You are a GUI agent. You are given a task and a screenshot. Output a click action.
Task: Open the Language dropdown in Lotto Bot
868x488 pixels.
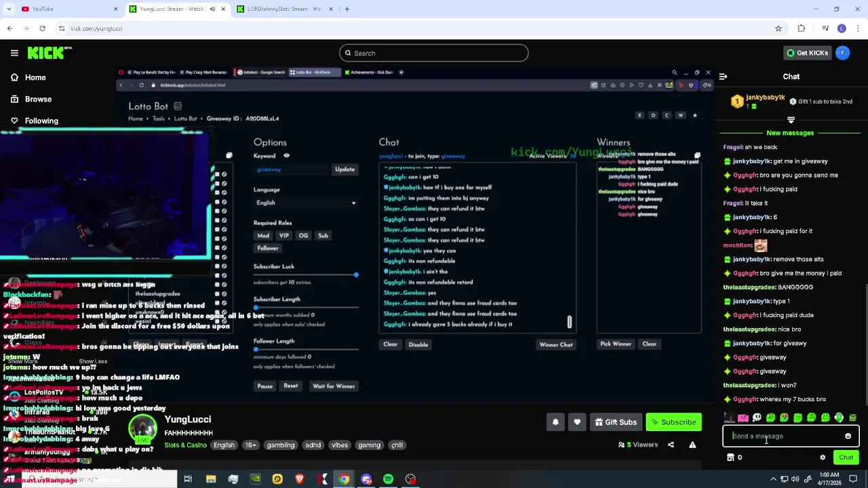pos(305,203)
